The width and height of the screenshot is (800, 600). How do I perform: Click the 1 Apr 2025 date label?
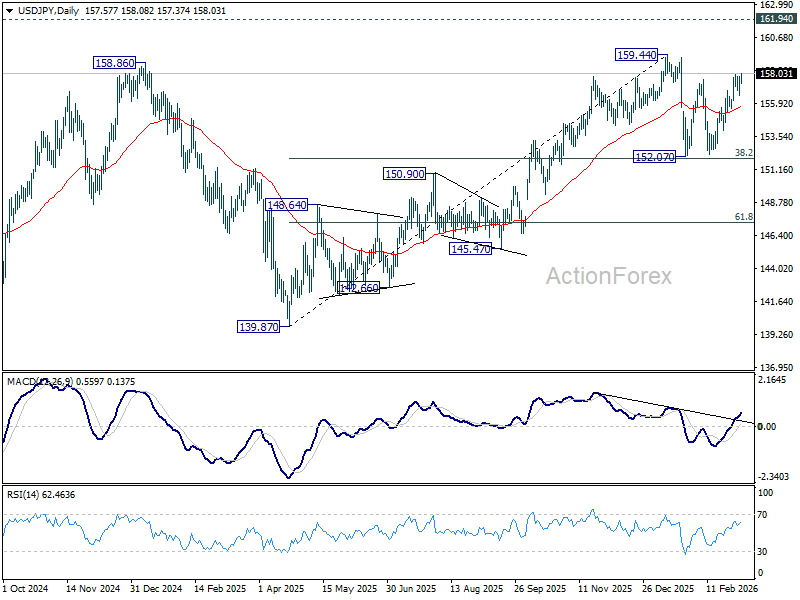pyautogui.click(x=281, y=588)
